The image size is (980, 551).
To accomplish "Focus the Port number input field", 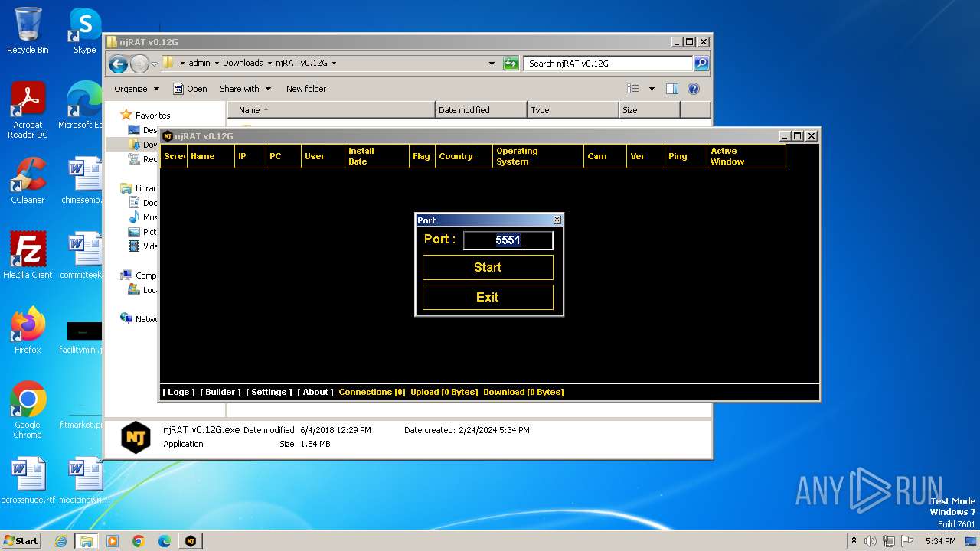I will click(508, 240).
